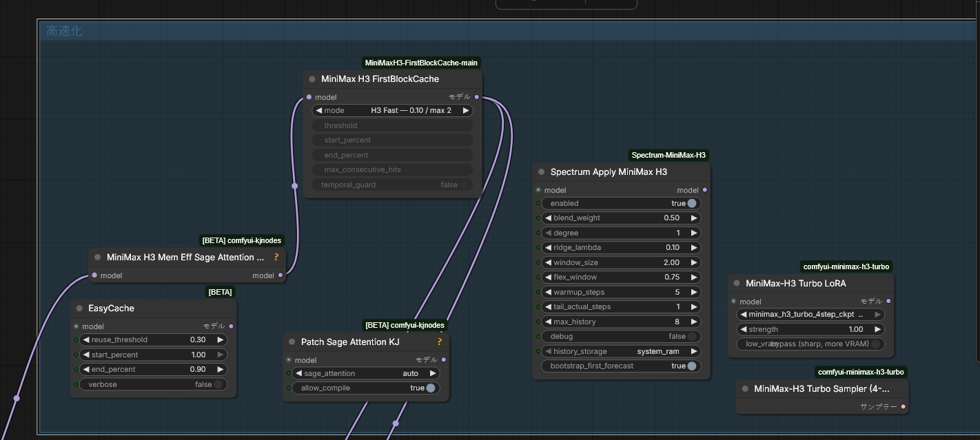This screenshot has width=980, height=440.
Task: Open help for Mem Eff Sage Attention node
Action: coord(276,258)
